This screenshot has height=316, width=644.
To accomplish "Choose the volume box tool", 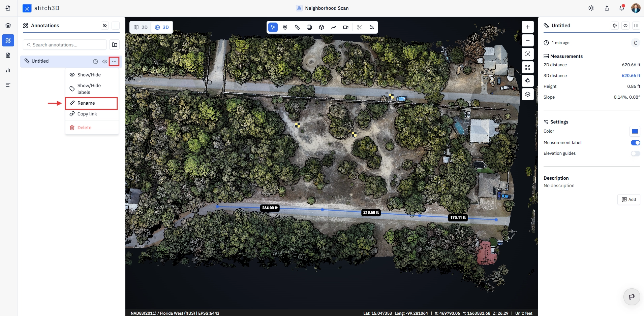I will tap(321, 27).
